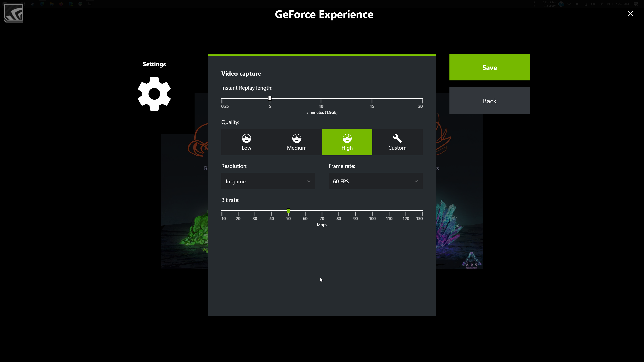This screenshot has width=644, height=362.
Task: Click the "Video capture" heading
Action: click(x=241, y=73)
